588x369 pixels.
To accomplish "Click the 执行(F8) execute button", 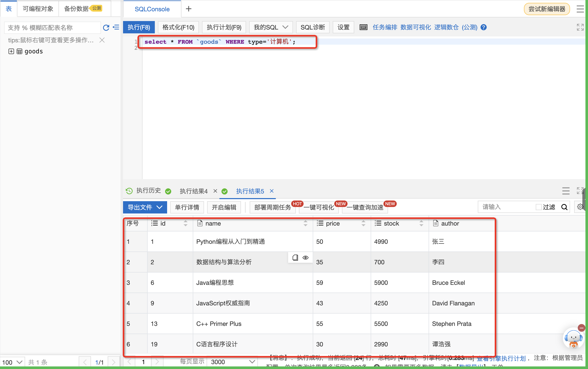I will [x=139, y=27].
